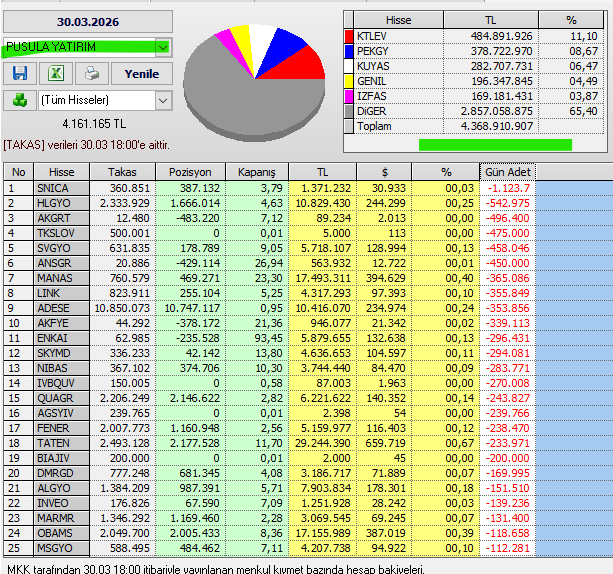Sort by TL column header in lower table
The image size is (613, 574).
pos(323,172)
